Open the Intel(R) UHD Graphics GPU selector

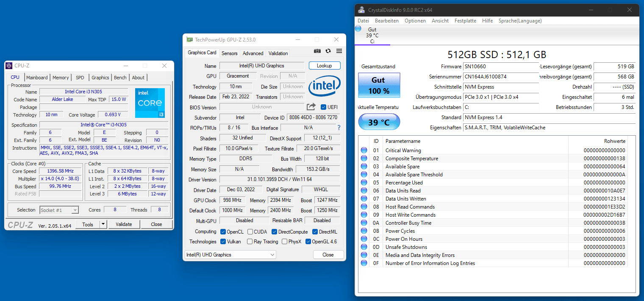(x=230, y=255)
